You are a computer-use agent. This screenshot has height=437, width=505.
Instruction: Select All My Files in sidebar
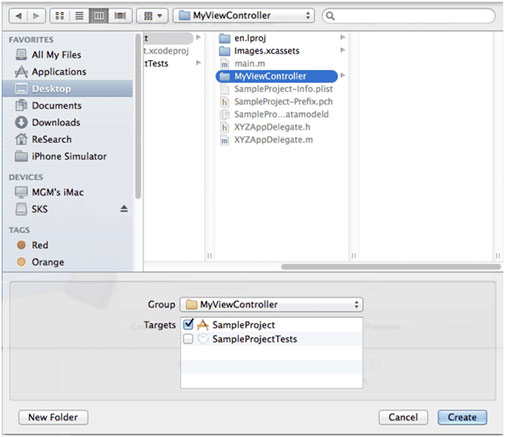tap(67, 55)
